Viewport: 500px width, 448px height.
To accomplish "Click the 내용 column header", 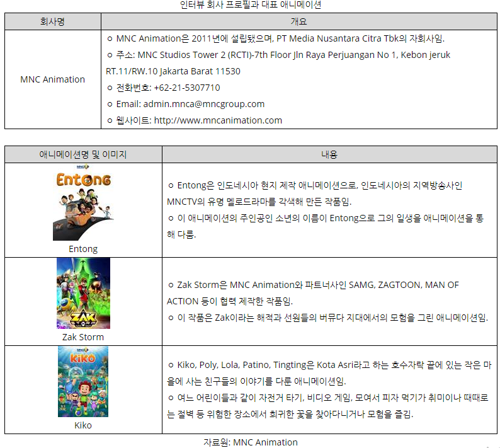I will [329, 154].
